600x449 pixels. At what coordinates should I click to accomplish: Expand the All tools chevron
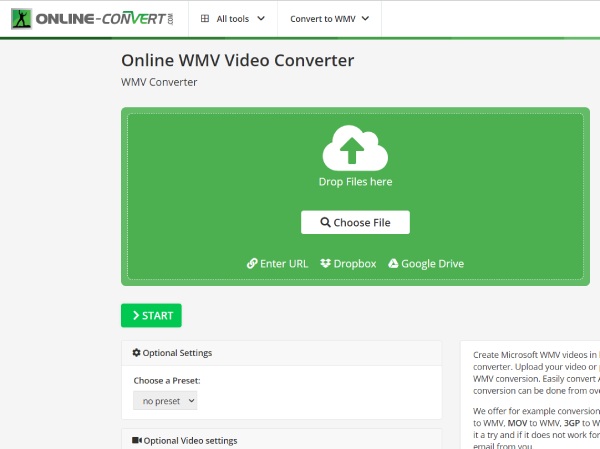point(261,18)
